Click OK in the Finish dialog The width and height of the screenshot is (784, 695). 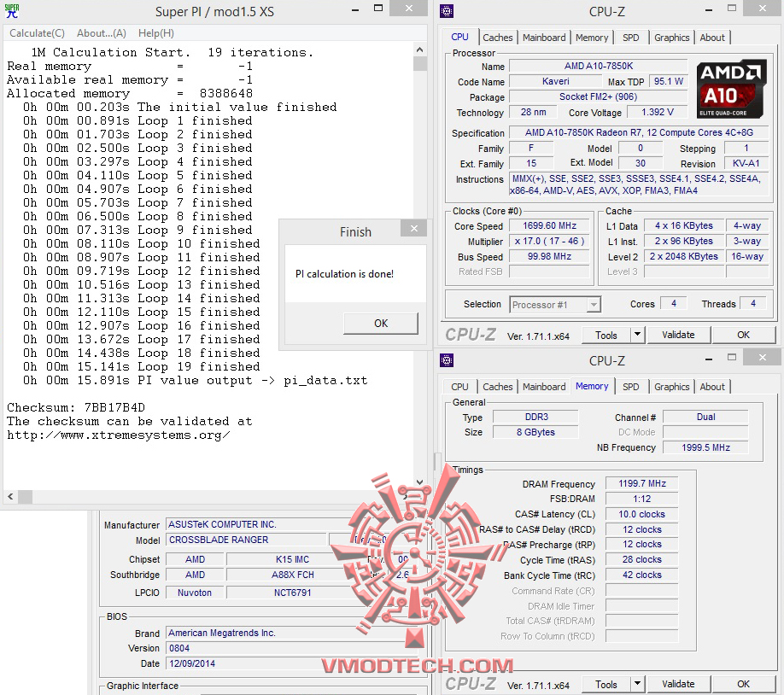click(381, 323)
